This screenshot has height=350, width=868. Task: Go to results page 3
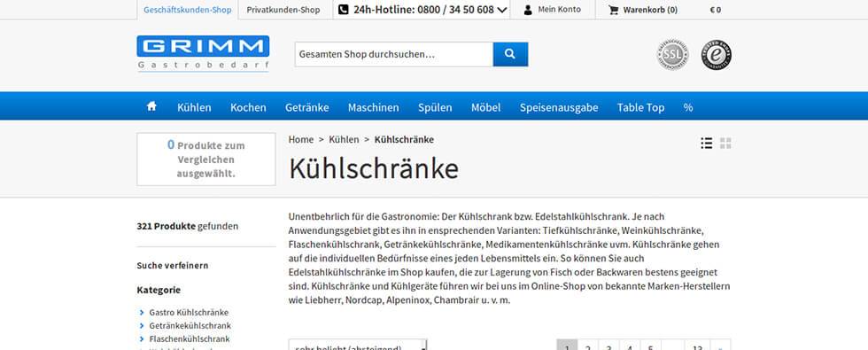tap(609, 345)
